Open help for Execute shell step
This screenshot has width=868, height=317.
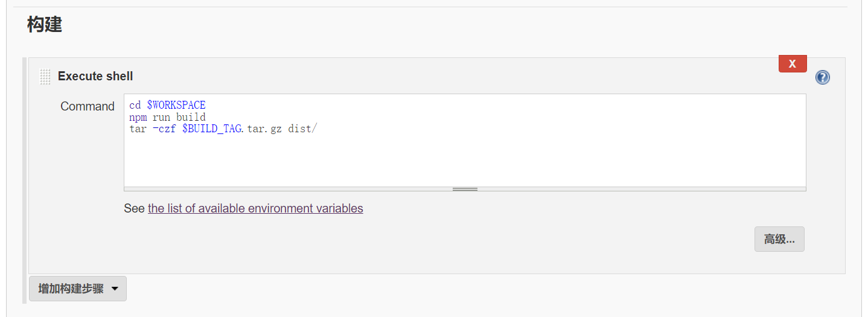pyautogui.click(x=822, y=77)
